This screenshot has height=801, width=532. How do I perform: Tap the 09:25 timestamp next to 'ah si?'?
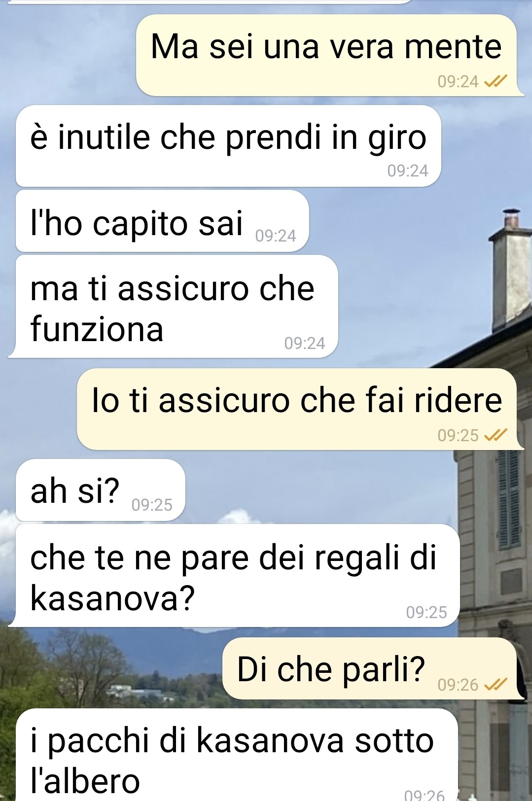pos(152,505)
